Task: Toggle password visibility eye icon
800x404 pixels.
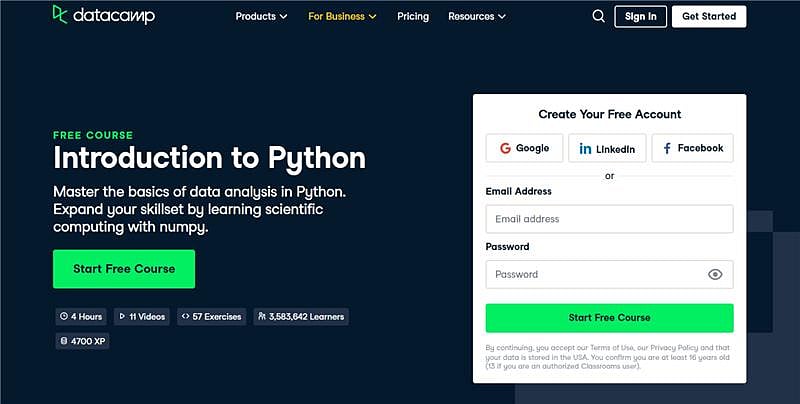Action: point(715,274)
